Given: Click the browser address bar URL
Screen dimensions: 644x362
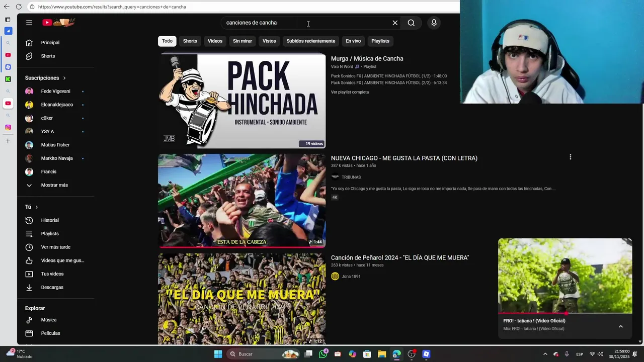Looking at the screenshot, I should pyautogui.click(x=112, y=7).
